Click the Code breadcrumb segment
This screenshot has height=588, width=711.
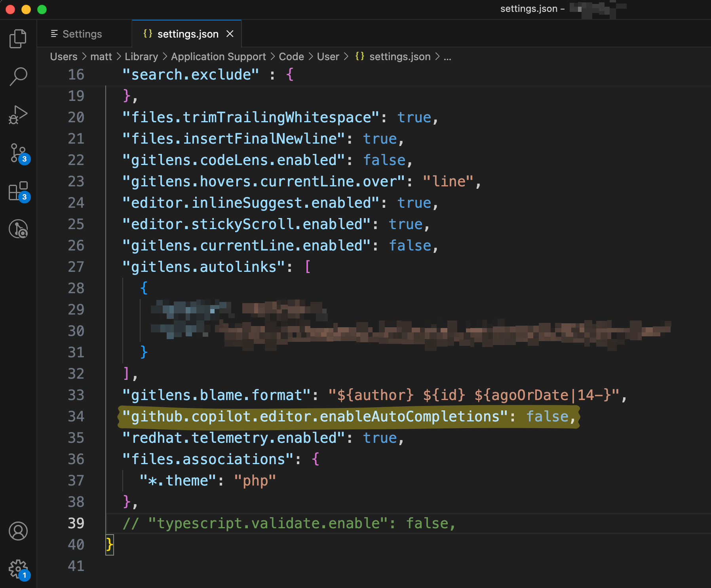pos(291,57)
